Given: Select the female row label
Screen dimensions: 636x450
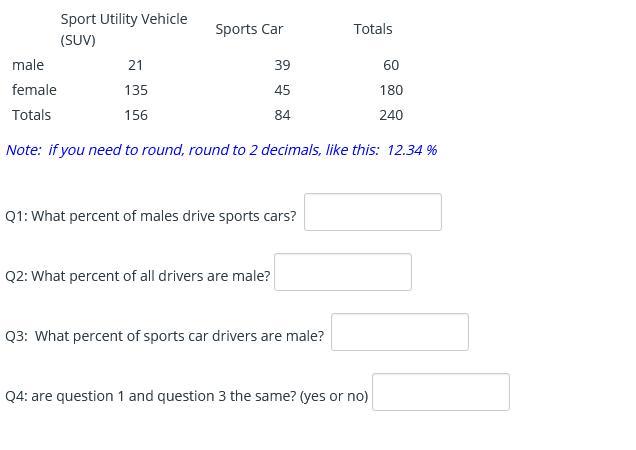Looking at the screenshot, I should point(34,90).
